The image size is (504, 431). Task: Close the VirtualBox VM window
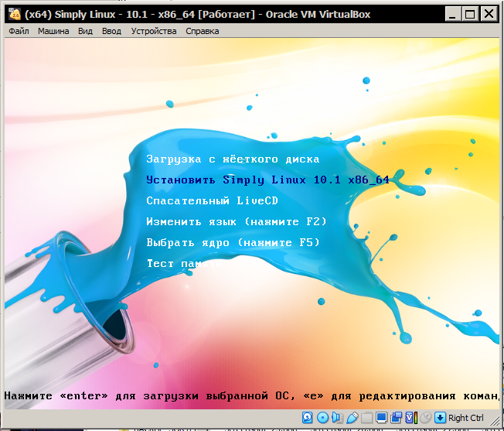[x=489, y=14]
